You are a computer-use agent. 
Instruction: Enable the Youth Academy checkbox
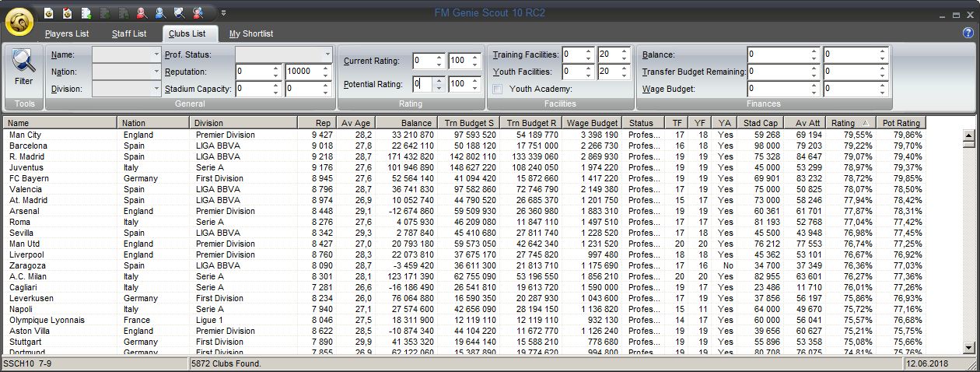point(498,89)
